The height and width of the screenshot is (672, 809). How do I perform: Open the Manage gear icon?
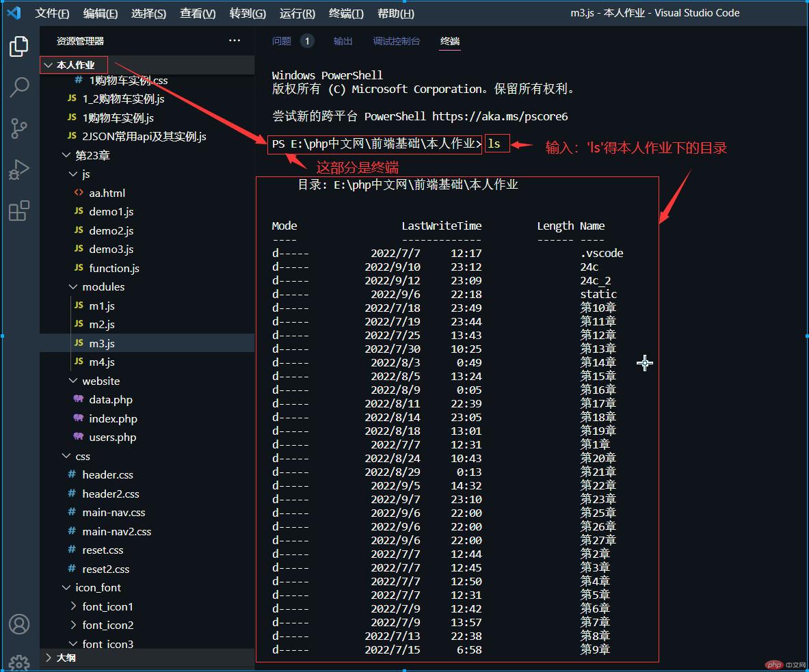[19, 662]
